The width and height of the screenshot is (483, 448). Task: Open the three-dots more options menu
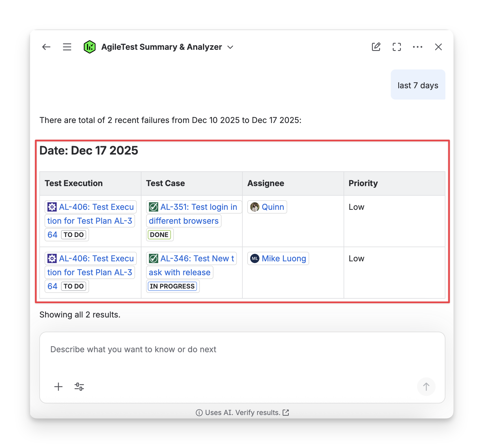click(418, 47)
